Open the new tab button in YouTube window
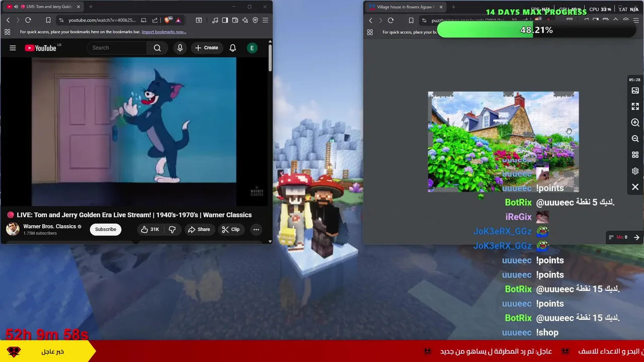 point(91,7)
